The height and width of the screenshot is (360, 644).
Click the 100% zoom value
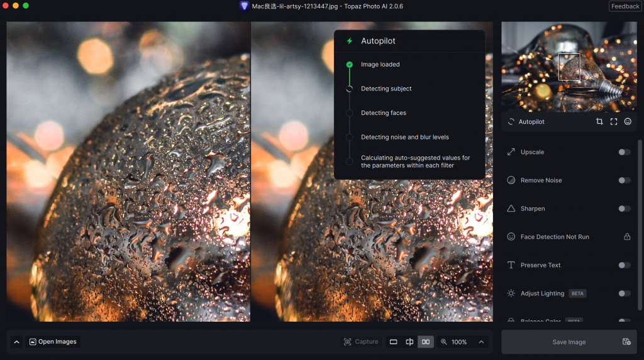[x=458, y=342]
